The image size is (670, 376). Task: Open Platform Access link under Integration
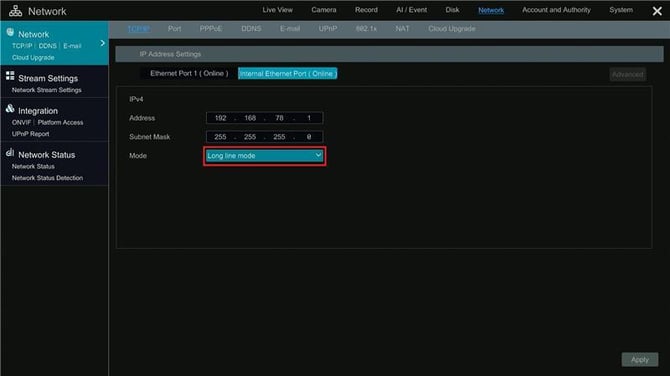pyautogui.click(x=60, y=123)
